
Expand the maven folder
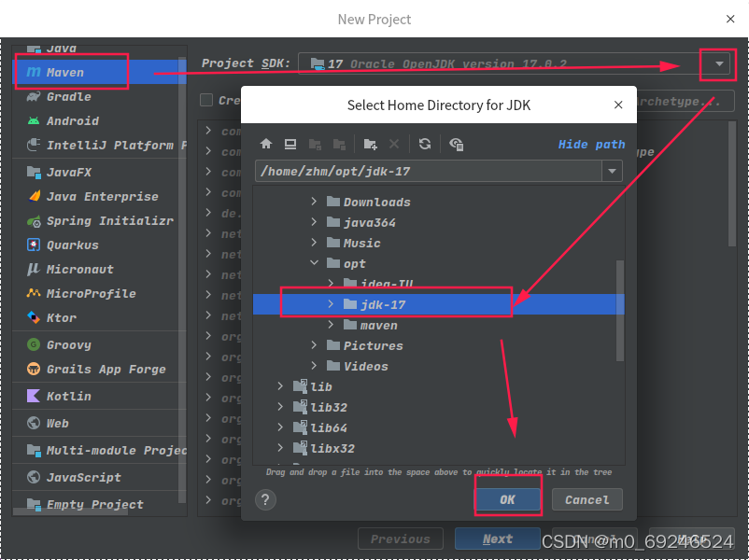[x=331, y=325]
